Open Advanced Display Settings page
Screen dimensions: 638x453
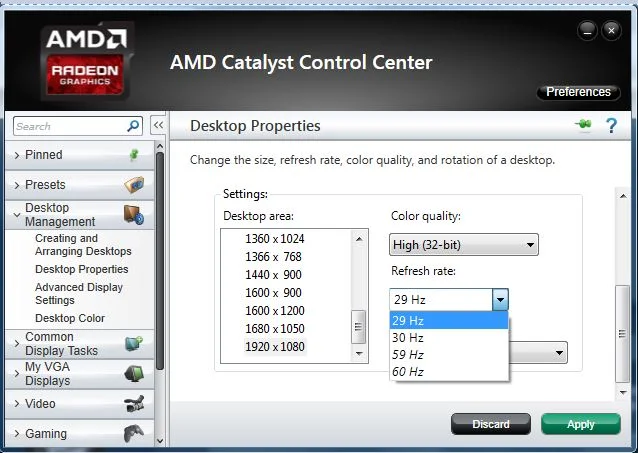[79, 293]
